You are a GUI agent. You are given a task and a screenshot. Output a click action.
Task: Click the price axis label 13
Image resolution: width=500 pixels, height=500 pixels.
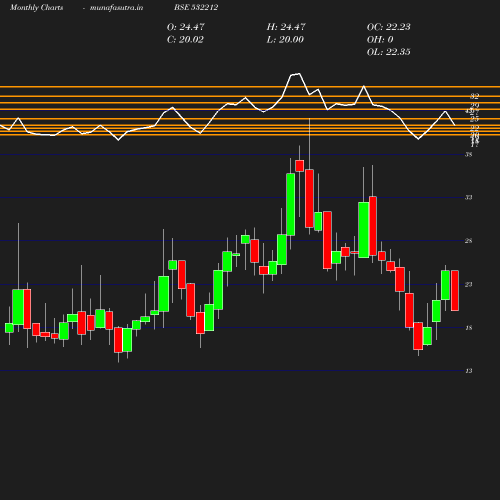tap(469, 371)
